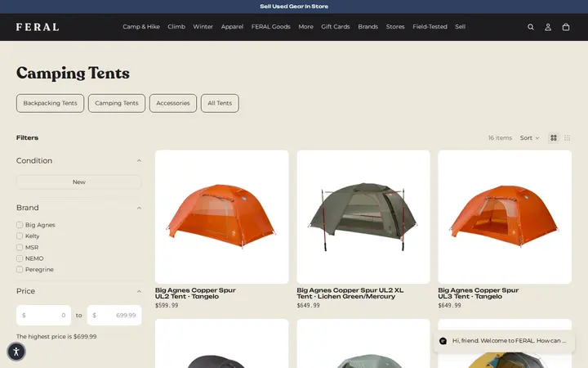Open the Winter menu

point(203,27)
